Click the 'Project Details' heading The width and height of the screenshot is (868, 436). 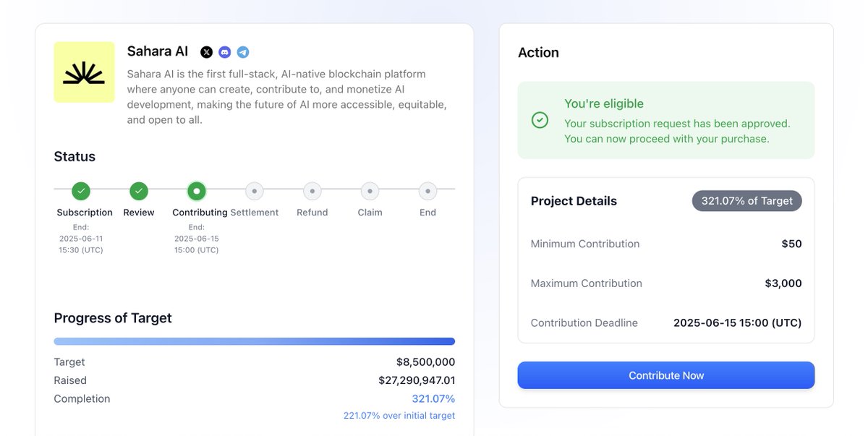click(x=574, y=201)
